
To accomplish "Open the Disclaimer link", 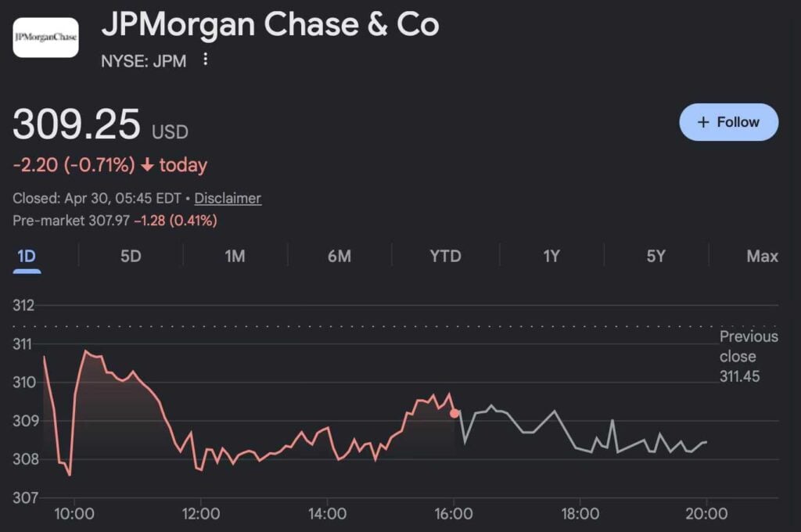I will [228, 199].
